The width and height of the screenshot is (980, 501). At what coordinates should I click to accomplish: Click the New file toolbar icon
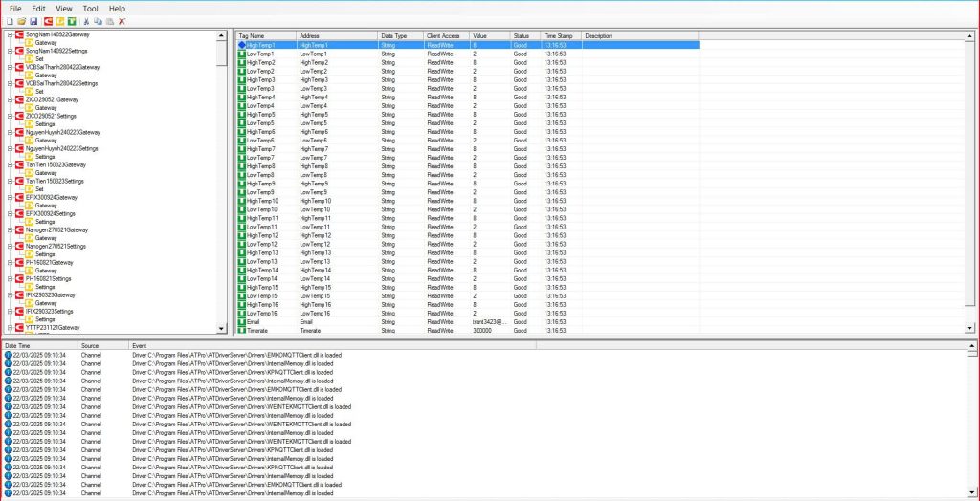pyautogui.click(x=10, y=21)
